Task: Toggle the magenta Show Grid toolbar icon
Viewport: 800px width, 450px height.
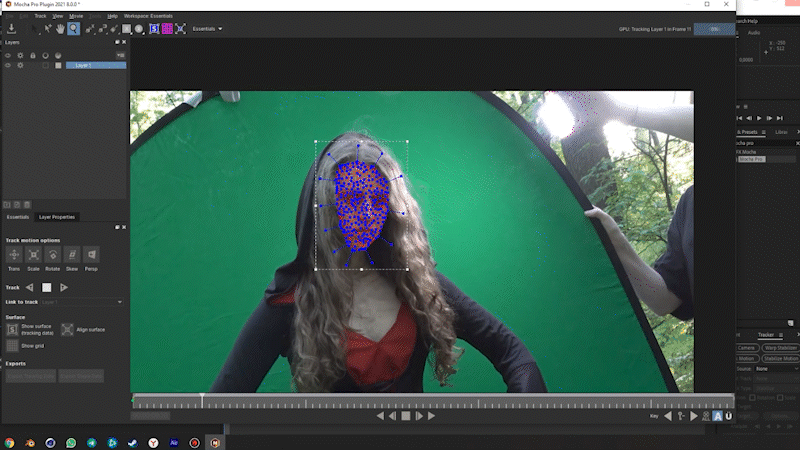Action: pos(167,29)
